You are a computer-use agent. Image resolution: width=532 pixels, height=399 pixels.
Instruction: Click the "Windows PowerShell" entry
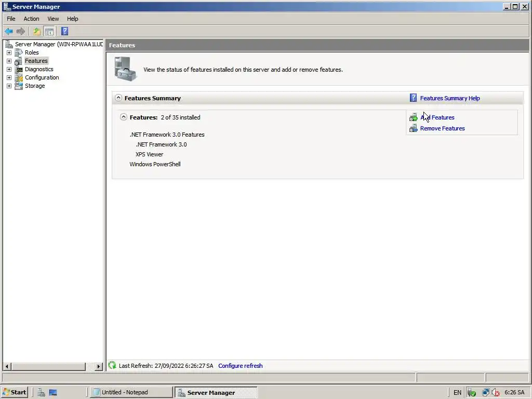point(155,164)
